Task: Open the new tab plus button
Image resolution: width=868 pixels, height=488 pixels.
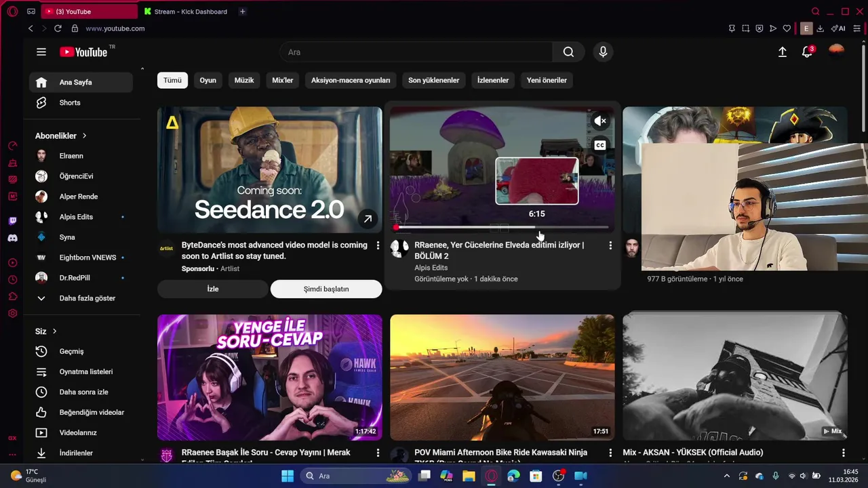Action: click(x=242, y=12)
